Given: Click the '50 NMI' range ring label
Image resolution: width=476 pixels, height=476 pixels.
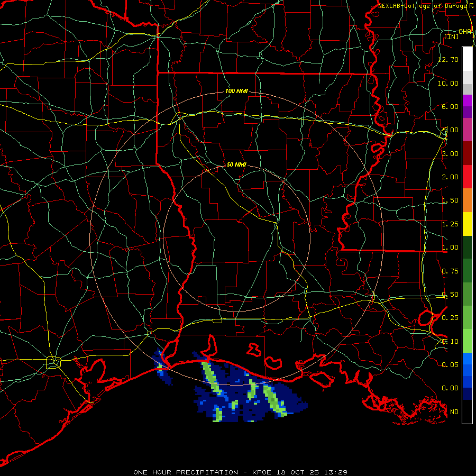Looking at the screenshot, I should click(x=236, y=164).
